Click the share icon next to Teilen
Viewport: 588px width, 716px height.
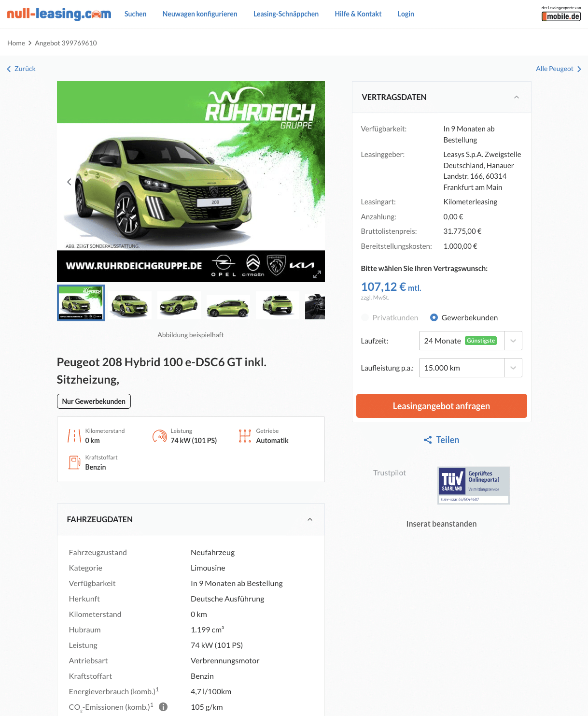pyautogui.click(x=428, y=440)
